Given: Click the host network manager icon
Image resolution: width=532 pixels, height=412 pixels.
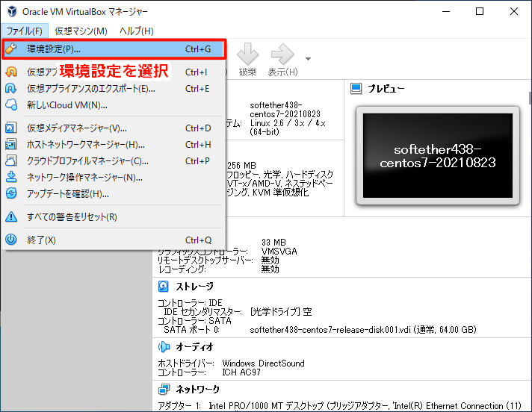Looking at the screenshot, I should tap(11, 144).
